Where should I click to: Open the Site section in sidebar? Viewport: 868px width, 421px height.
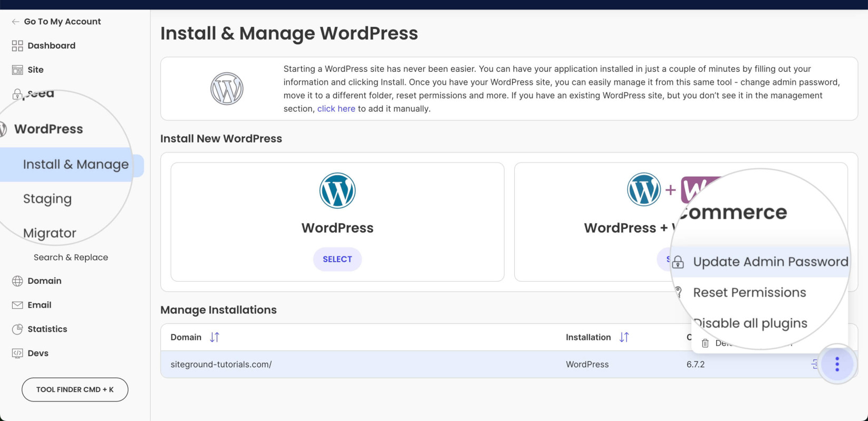coord(35,70)
